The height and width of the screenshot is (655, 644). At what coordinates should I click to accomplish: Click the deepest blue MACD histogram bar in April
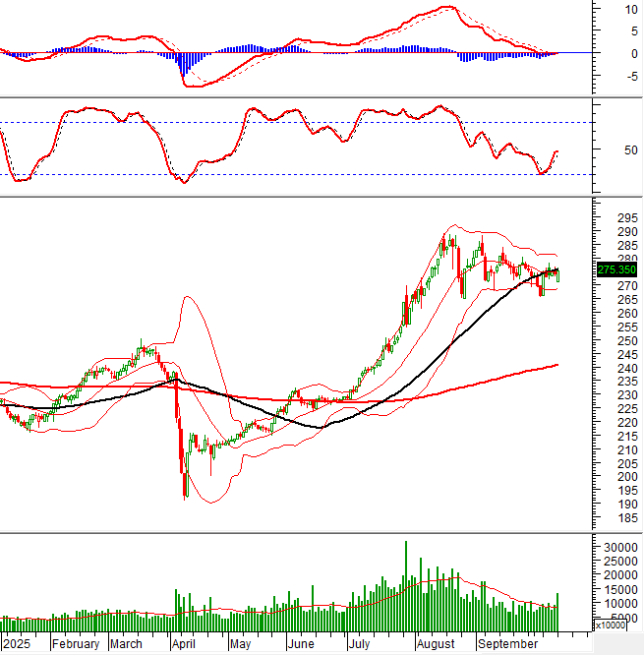[182, 65]
